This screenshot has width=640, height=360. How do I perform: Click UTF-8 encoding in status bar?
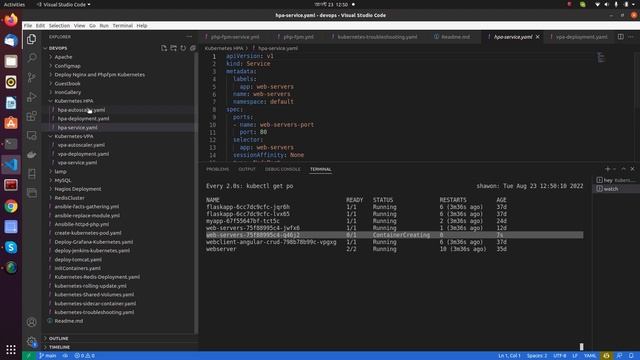[x=560, y=356]
